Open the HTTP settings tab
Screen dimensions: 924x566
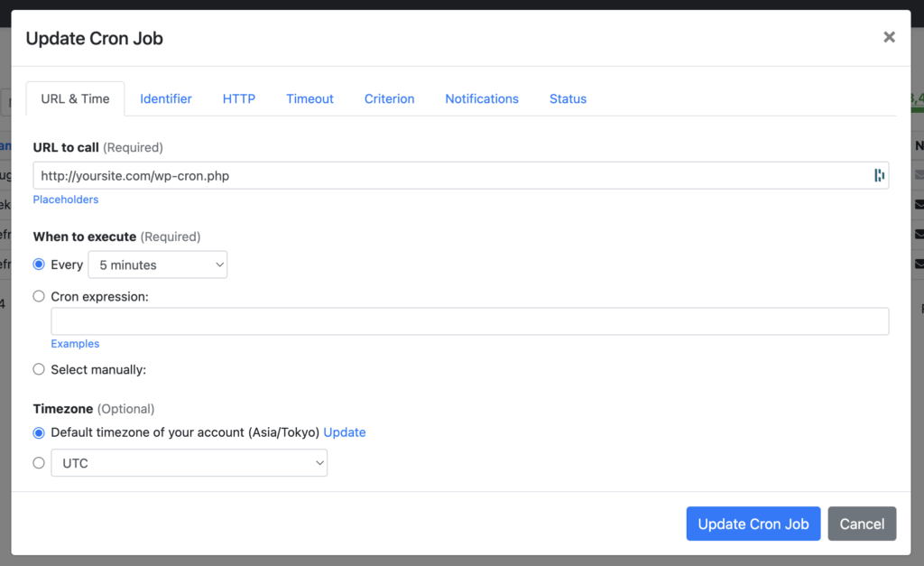coord(238,98)
